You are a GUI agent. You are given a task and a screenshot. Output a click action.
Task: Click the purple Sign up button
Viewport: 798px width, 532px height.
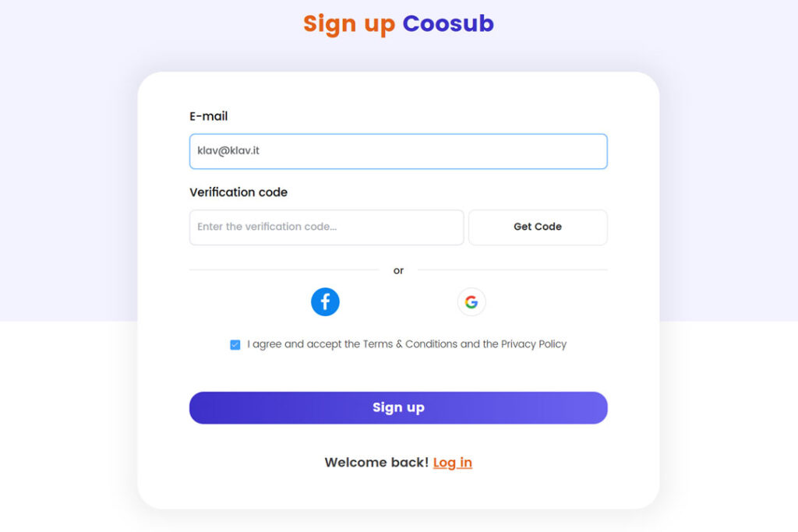coord(398,407)
